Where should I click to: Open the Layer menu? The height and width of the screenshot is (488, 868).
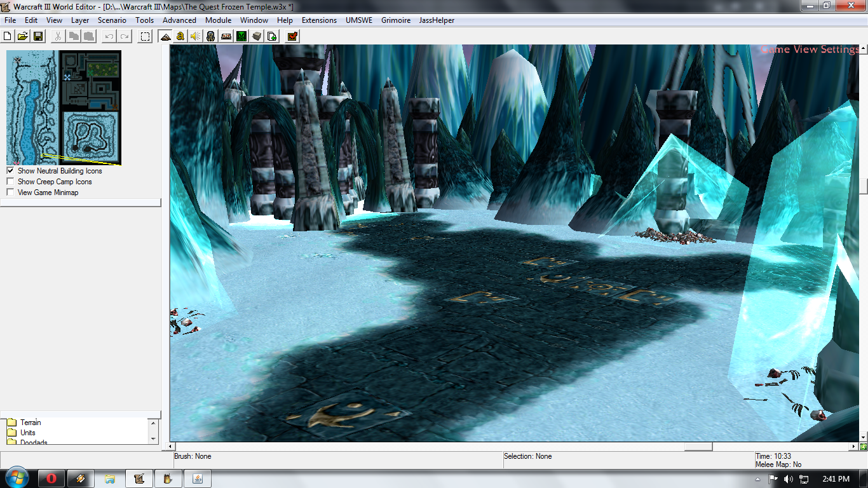80,20
